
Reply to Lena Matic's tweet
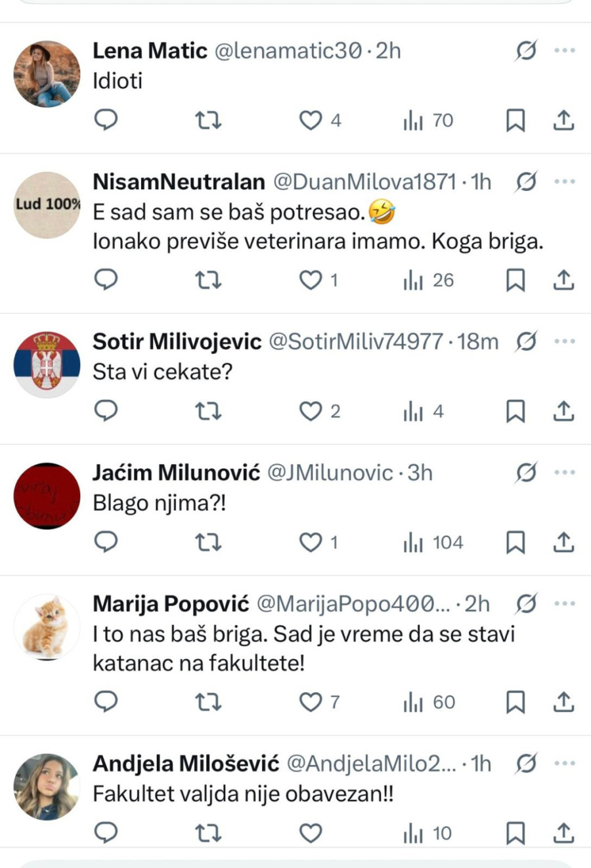[x=106, y=120]
